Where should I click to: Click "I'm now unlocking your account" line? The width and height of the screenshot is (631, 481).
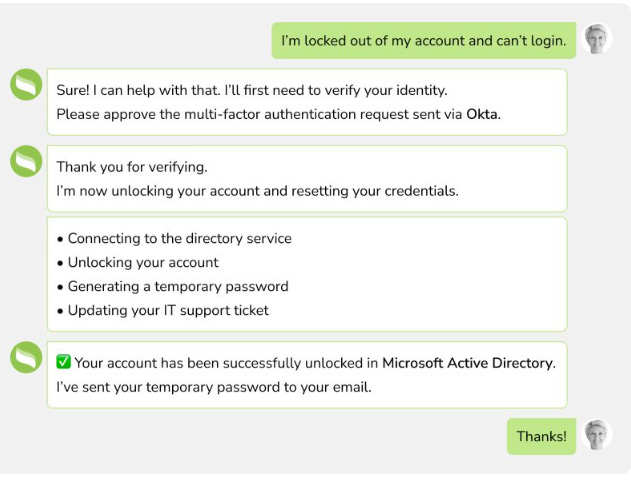pyautogui.click(x=257, y=191)
